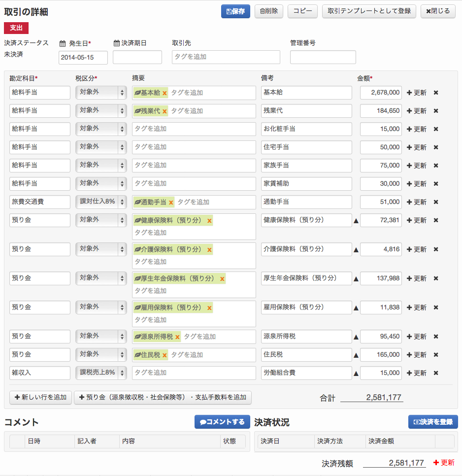Click the calendar icon beside 決済期日

click(x=117, y=43)
